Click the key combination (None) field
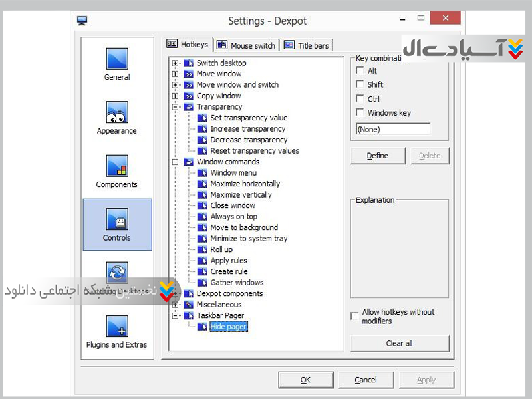 point(392,129)
